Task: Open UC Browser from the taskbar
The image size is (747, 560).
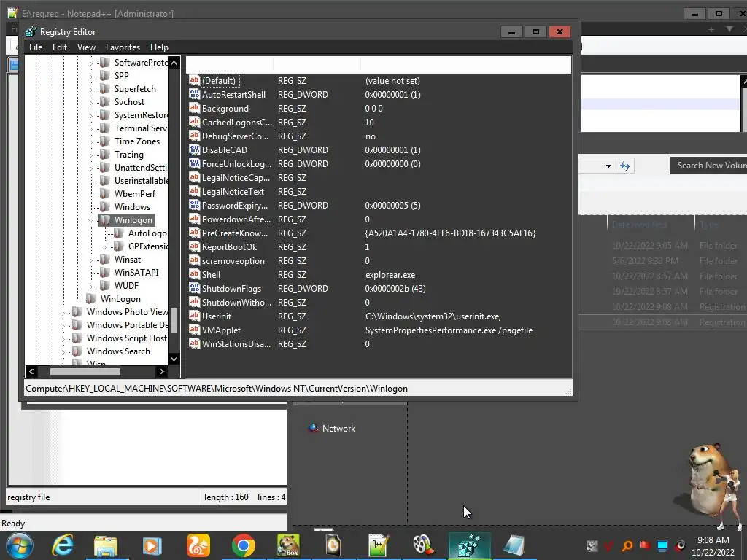Action: (x=197, y=545)
